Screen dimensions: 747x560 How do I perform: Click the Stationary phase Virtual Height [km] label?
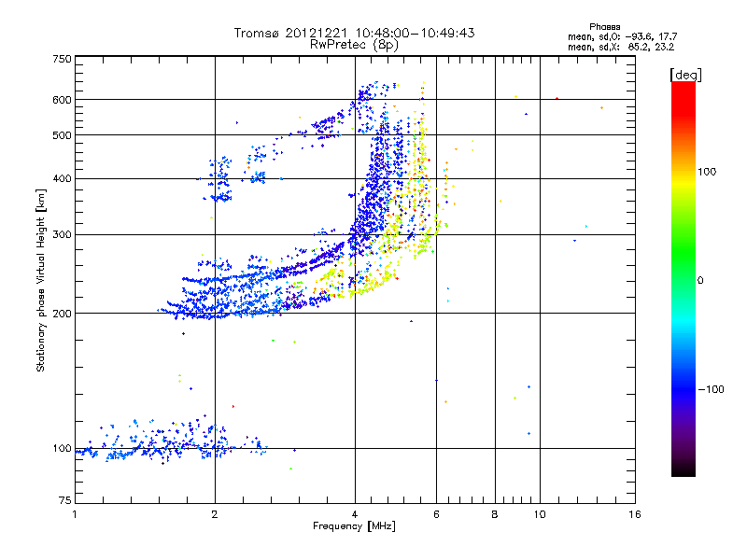tap(41, 281)
